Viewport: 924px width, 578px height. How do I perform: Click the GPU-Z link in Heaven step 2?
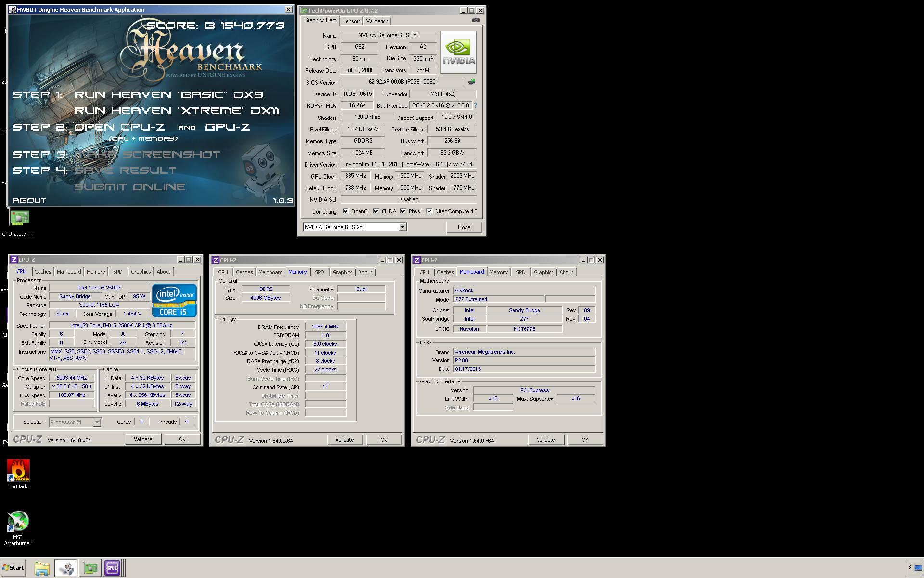pos(228,127)
